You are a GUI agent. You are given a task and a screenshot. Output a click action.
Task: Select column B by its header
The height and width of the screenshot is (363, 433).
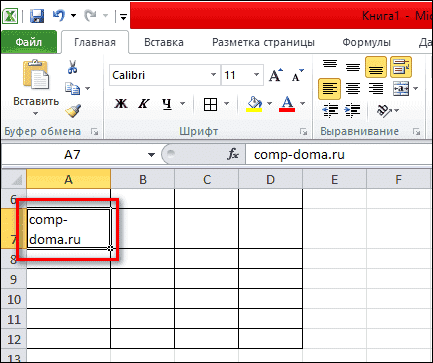143,180
